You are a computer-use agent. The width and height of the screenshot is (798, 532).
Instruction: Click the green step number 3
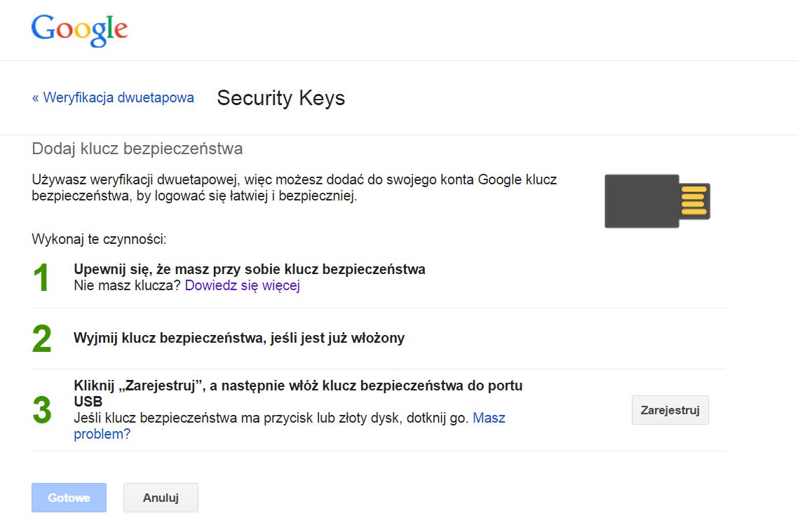[x=42, y=410]
